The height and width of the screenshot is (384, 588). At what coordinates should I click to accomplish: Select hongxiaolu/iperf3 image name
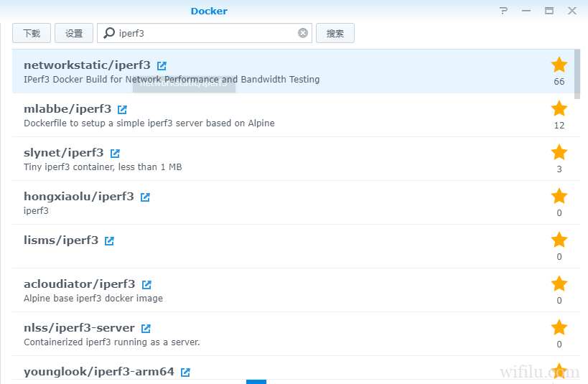point(79,197)
